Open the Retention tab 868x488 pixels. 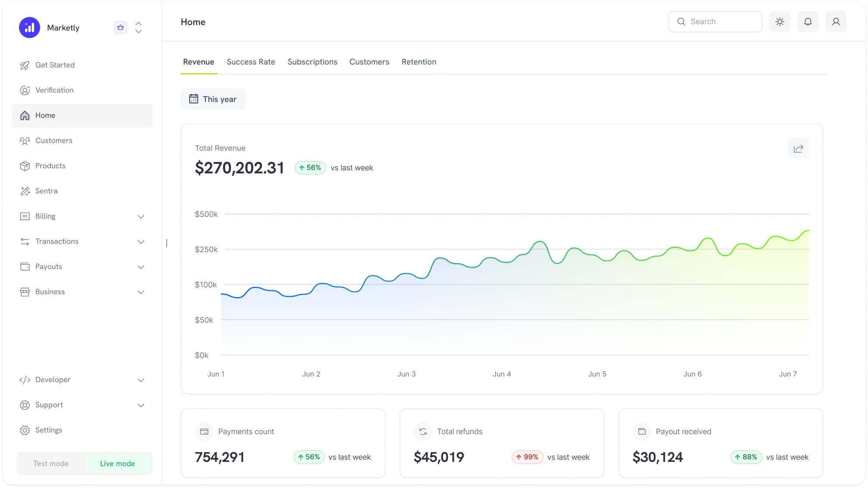point(418,62)
